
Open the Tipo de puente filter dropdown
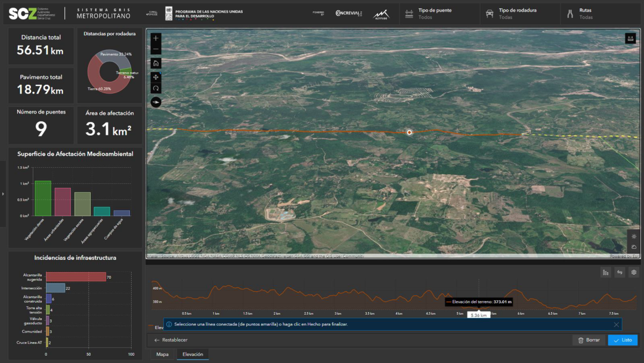click(x=439, y=14)
